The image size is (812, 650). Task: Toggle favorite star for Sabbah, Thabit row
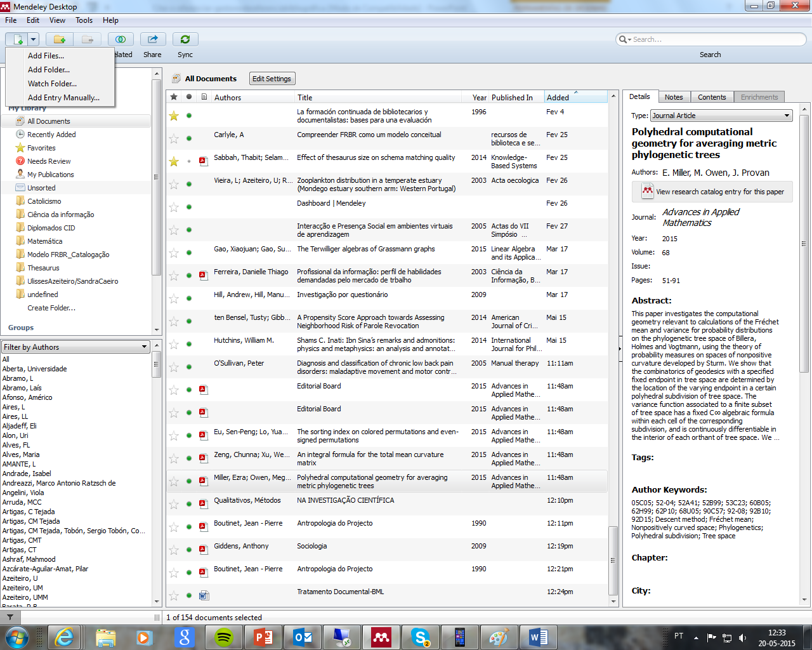pos(174,161)
